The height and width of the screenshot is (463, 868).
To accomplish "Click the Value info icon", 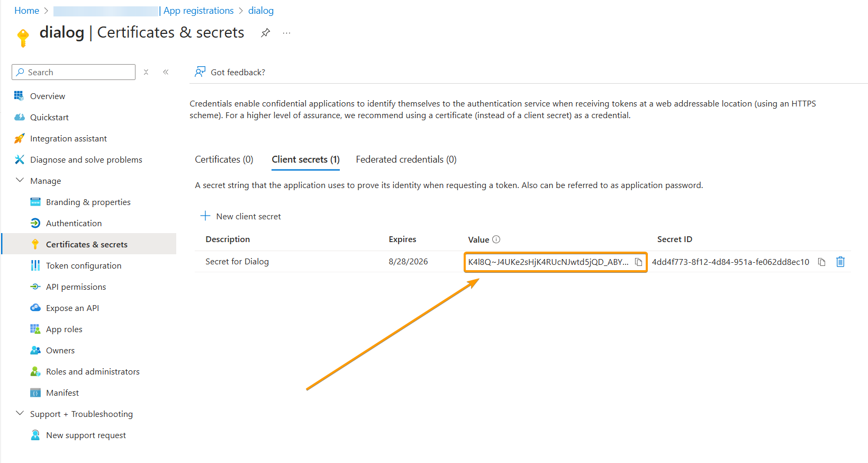I will point(496,239).
